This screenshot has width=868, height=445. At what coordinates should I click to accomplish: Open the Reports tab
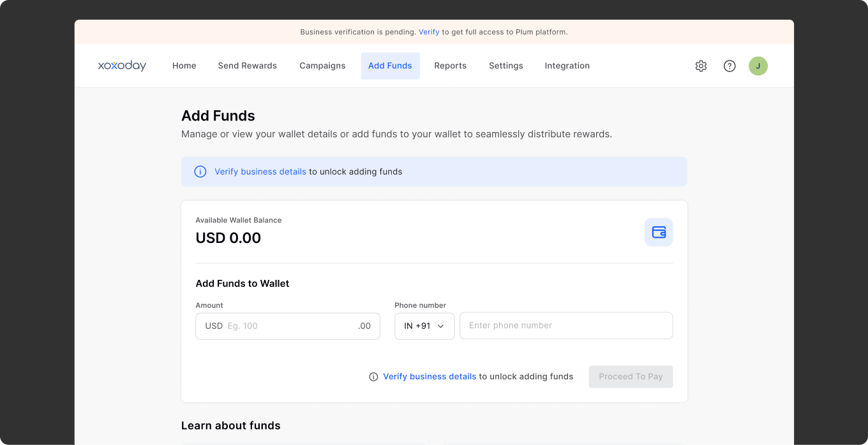(x=450, y=66)
